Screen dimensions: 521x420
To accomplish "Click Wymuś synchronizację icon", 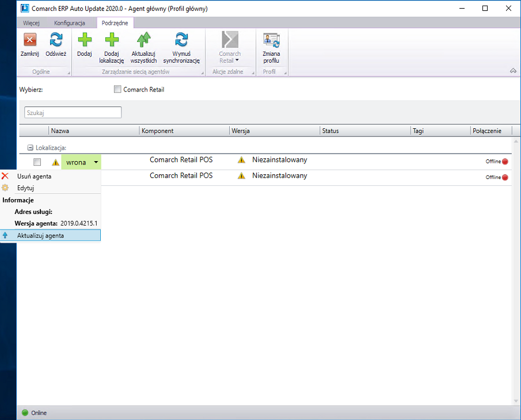I will click(181, 40).
